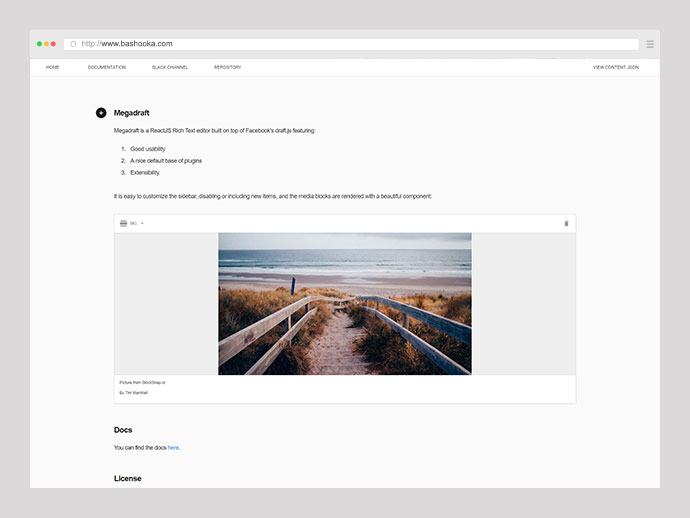Click the address bar URL field
Viewport: 690px width, 518px height.
tap(351, 44)
